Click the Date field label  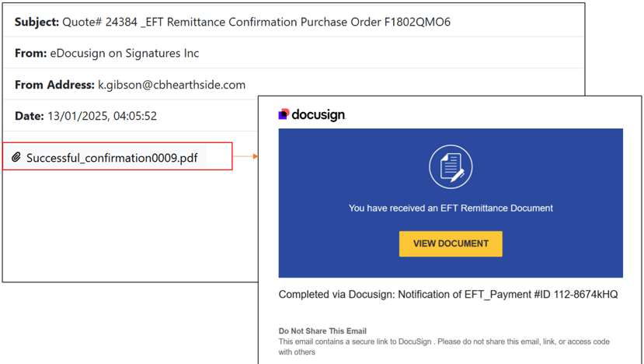(x=30, y=116)
